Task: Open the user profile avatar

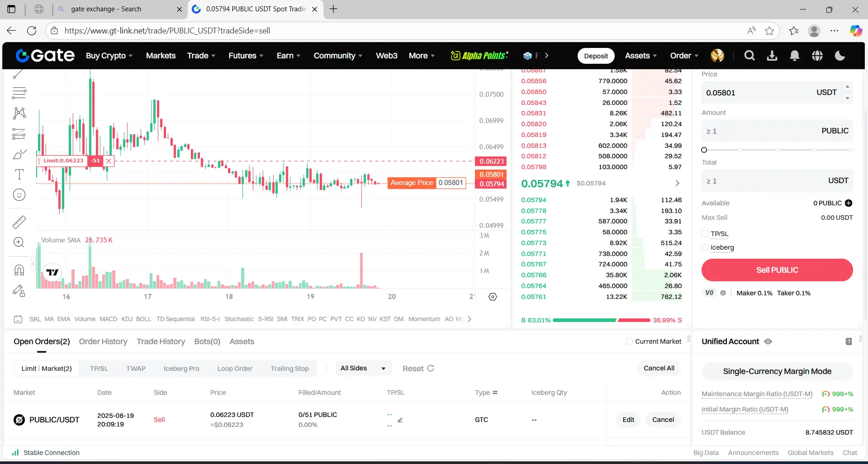Action: [x=717, y=56]
